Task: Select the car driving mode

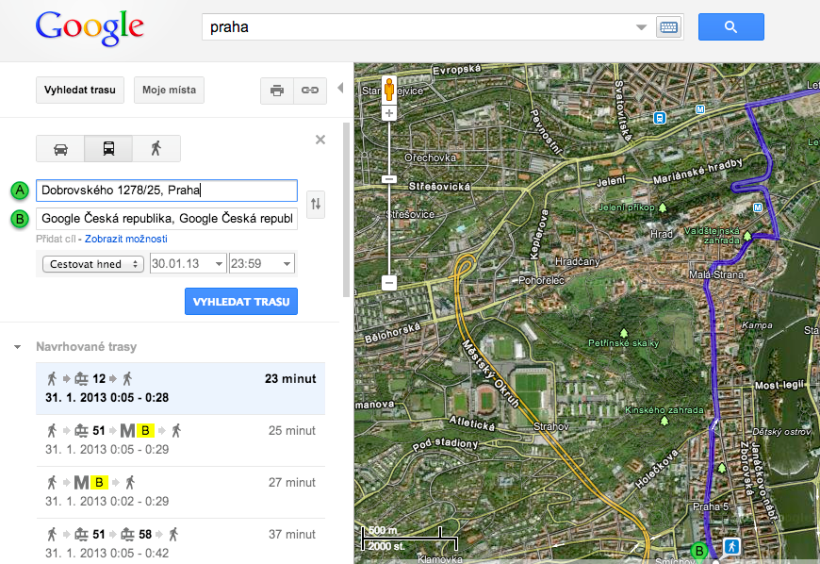Action: 61,149
